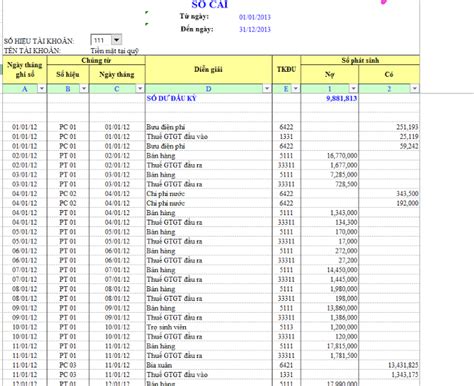Select the credit amount 13,431,825
Image resolution: width=474 pixels, height=386 pixels.
403,365
